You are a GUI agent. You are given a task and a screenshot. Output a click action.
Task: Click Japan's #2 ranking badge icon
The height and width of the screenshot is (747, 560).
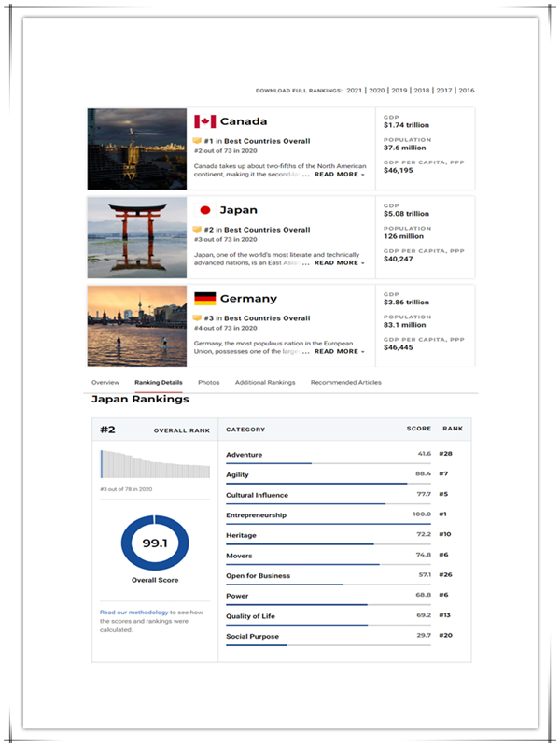tap(197, 230)
